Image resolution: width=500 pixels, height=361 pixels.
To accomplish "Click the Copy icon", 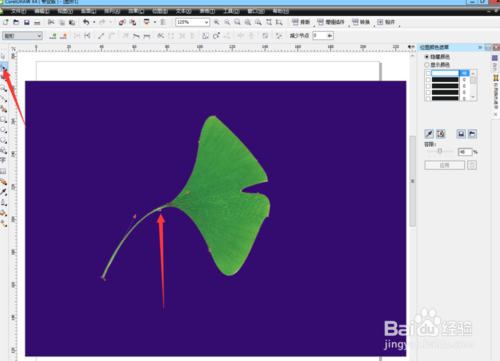I will point(62,22).
